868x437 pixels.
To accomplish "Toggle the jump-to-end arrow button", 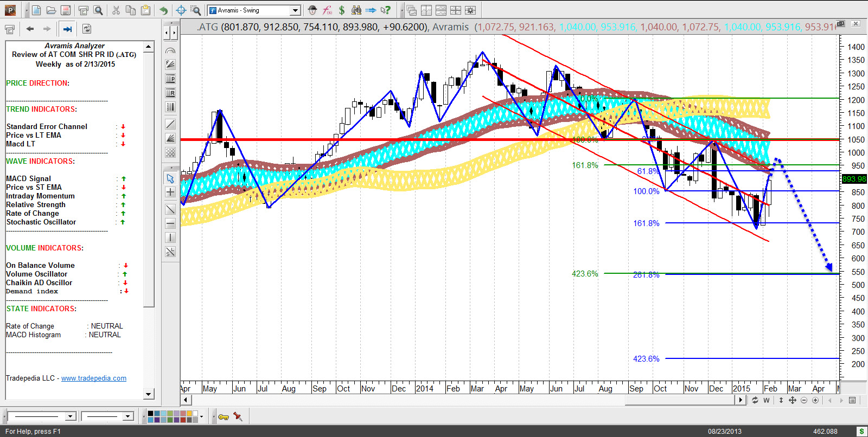I will 67,29.
